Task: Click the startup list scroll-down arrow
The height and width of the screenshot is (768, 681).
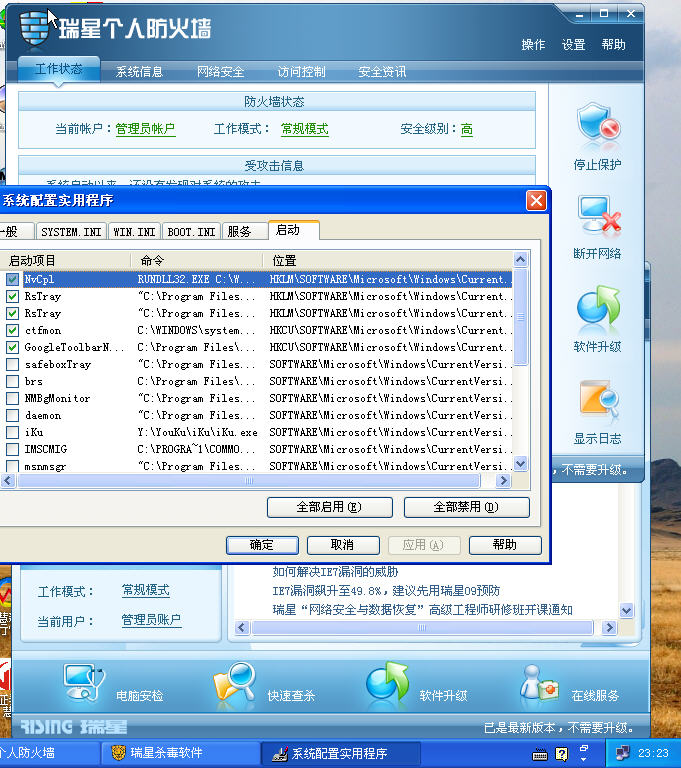Action: point(520,463)
